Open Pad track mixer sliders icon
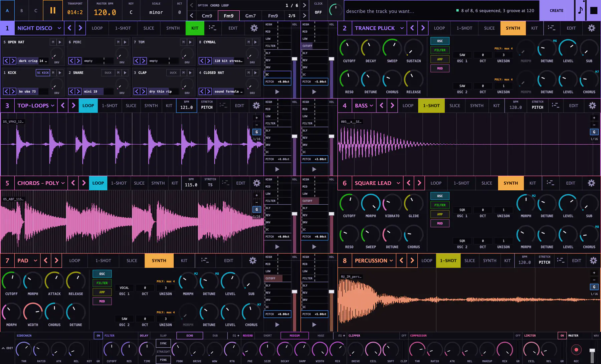The image size is (601, 364). 205,260
